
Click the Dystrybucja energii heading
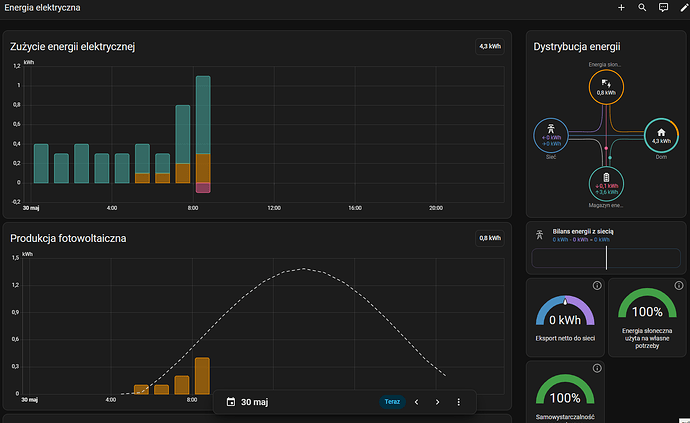(577, 47)
